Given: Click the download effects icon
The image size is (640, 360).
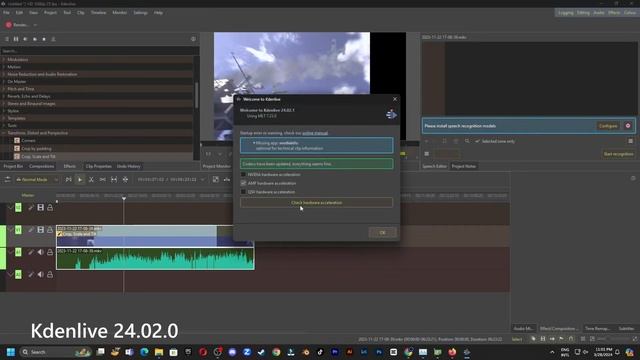Looking at the screenshot, I should [x=53, y=39].
